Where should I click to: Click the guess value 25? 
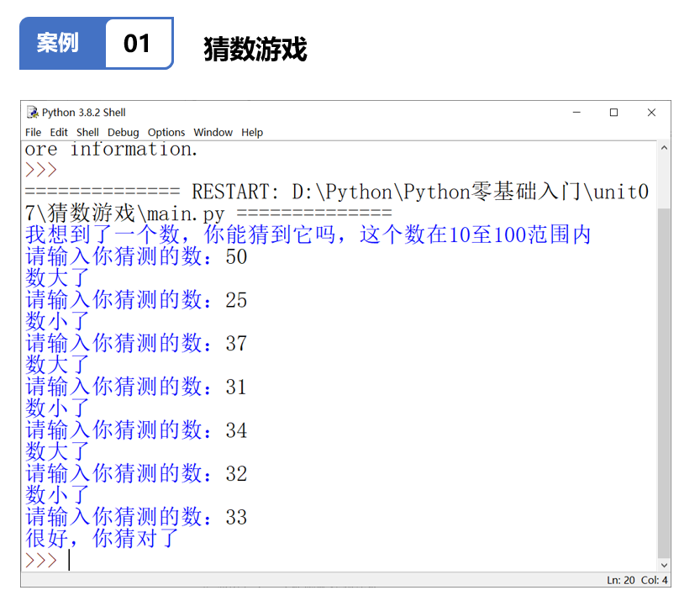236,300
